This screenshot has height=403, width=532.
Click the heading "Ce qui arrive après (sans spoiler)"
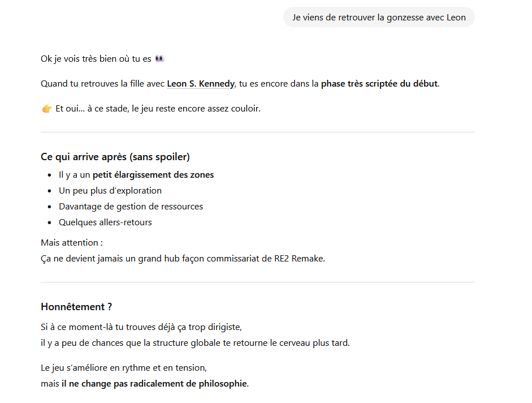[x=115, y=157]
